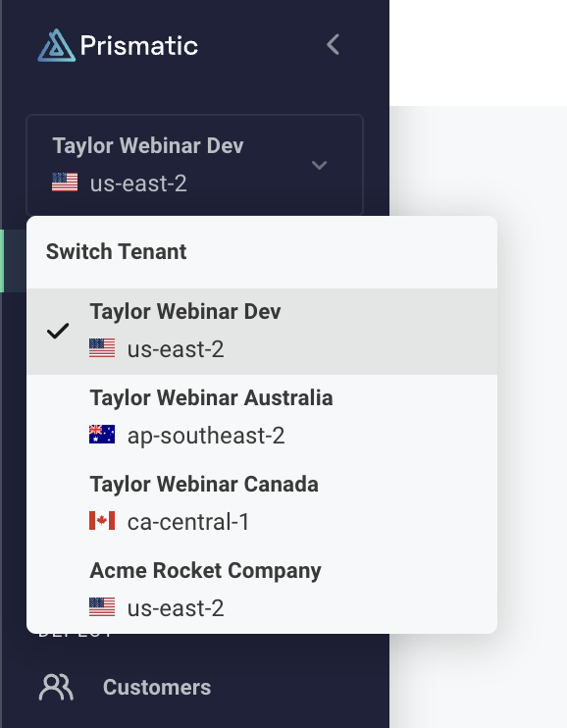Open the Taylor Webinar Dev tenant dropdown
567x728 pixels.
[194, 165]
